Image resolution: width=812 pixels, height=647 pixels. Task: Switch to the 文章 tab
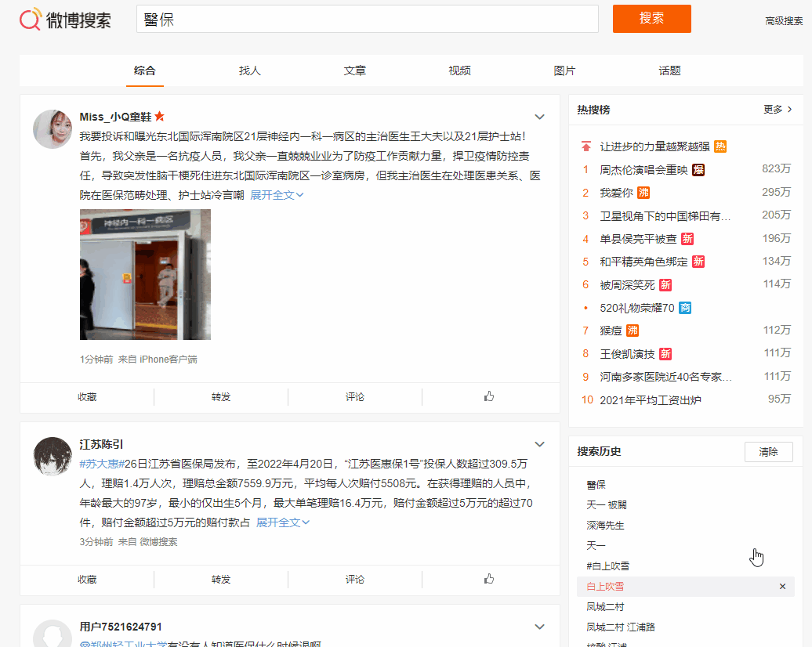pyautogui.click(x=355, y=71)
